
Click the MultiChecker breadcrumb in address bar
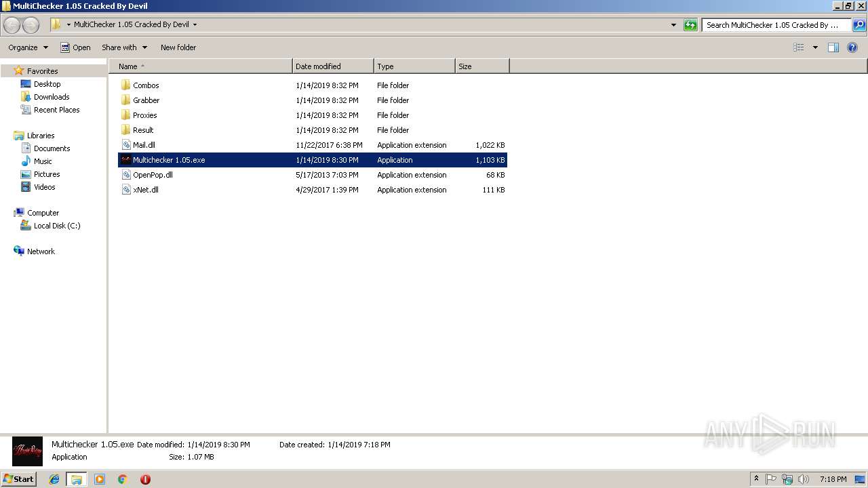[131, 24]
